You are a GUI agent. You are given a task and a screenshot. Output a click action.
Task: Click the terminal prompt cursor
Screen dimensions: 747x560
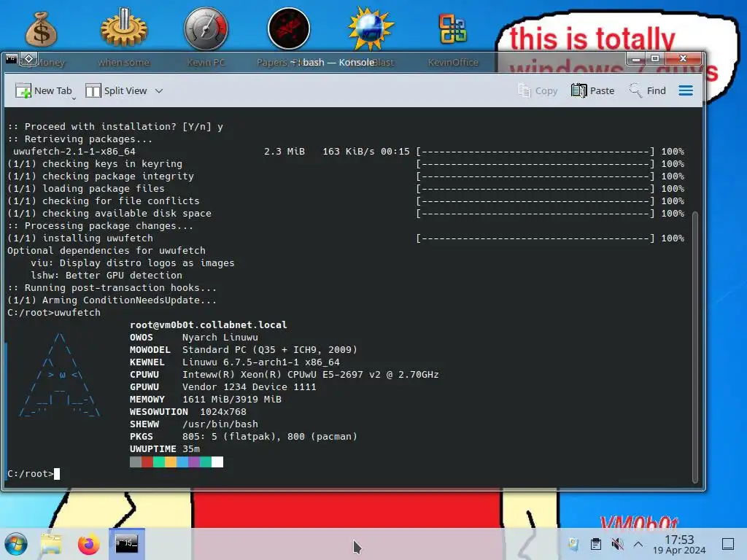pyautogui.click(x=57, y=474)
